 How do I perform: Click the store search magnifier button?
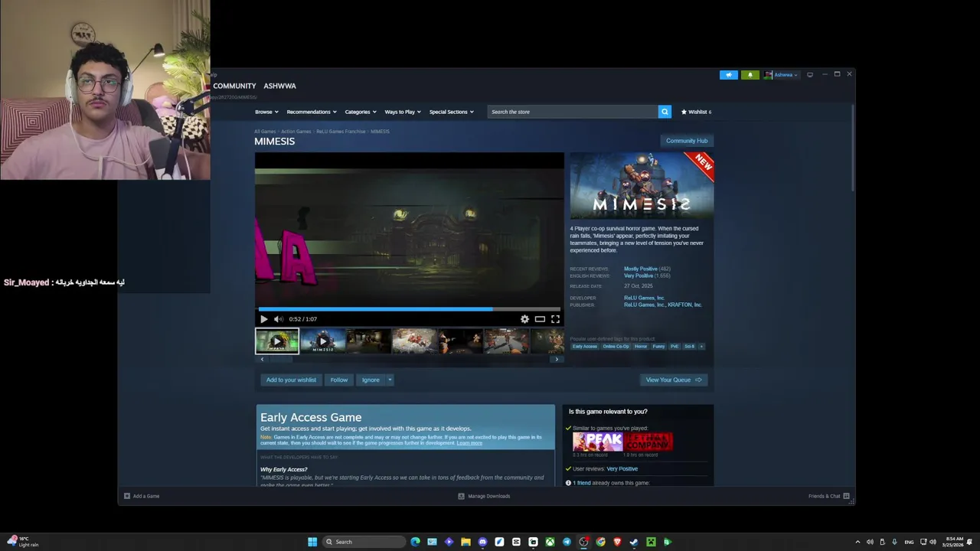(665, 112)
